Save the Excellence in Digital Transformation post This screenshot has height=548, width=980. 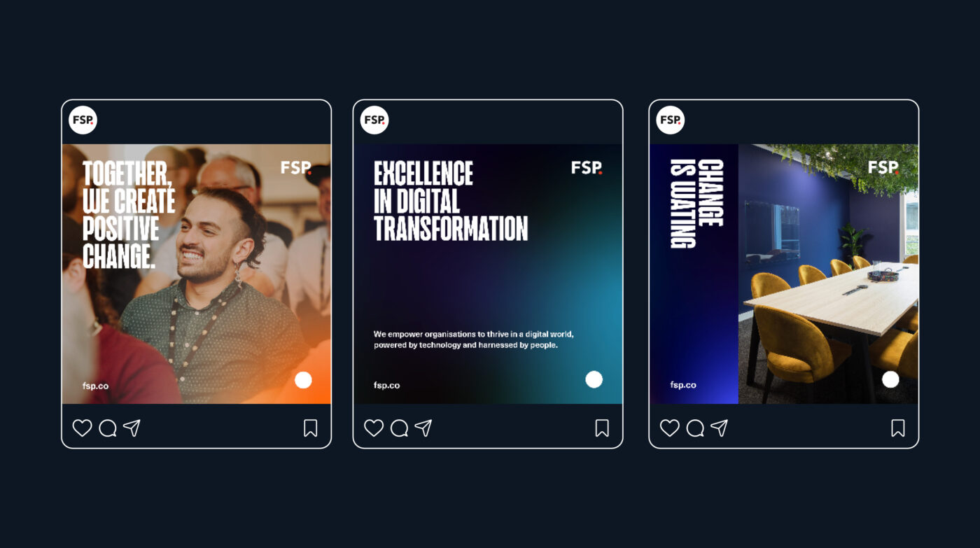[x=602, y=428]
